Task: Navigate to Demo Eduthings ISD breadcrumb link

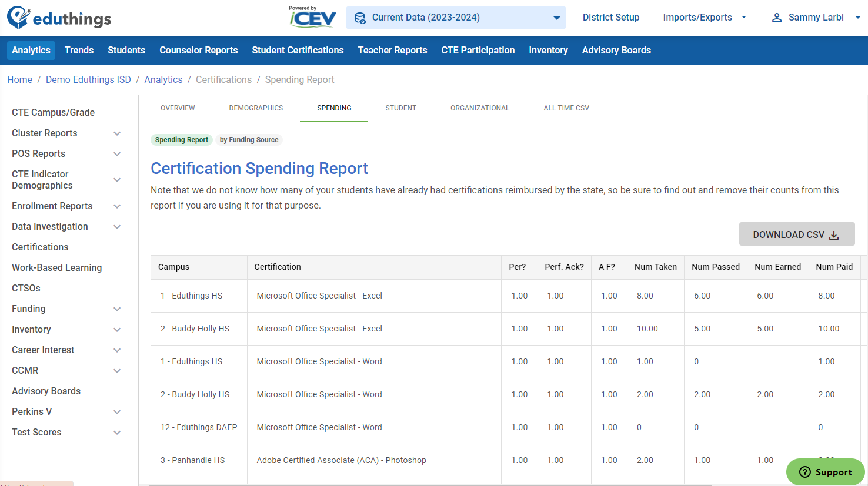Action: pyautogui.click(x=88, y=79)
